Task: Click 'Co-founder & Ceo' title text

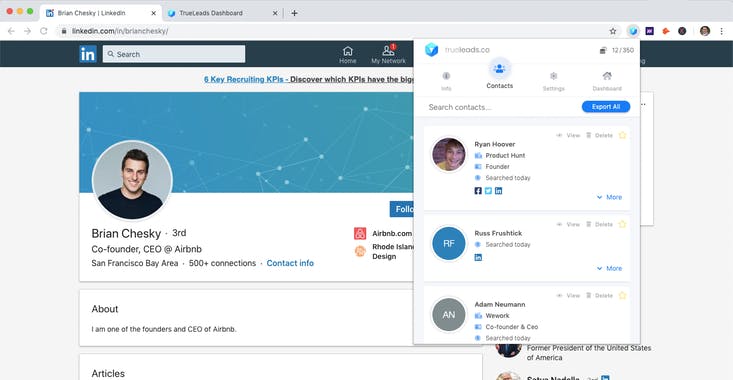Action: pyautogui.click(x=511, y=327)
